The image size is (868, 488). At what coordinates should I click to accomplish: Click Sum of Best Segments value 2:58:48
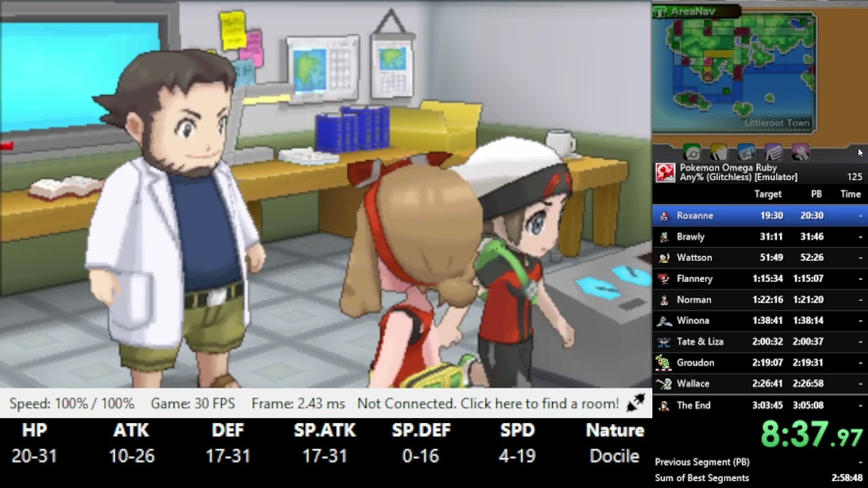click(x=846, y=478)
